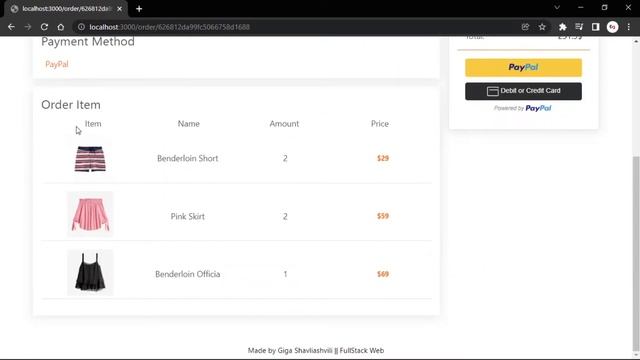The image size is (640, 360).
Task: Click the Order Item heading
Action: pos(71,105)
